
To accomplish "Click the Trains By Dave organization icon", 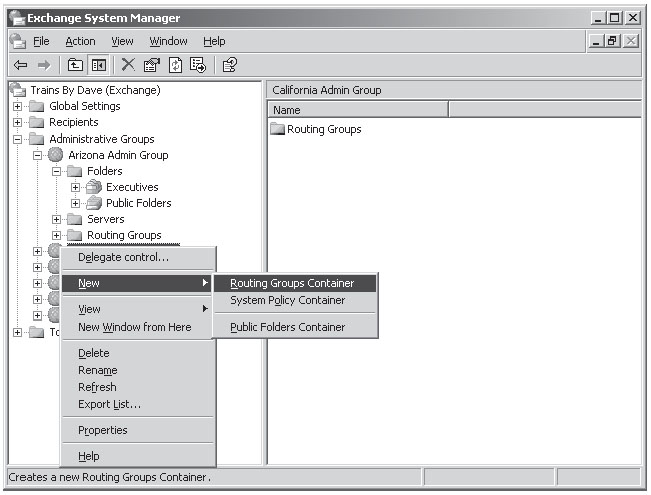I will coord(18,90).
